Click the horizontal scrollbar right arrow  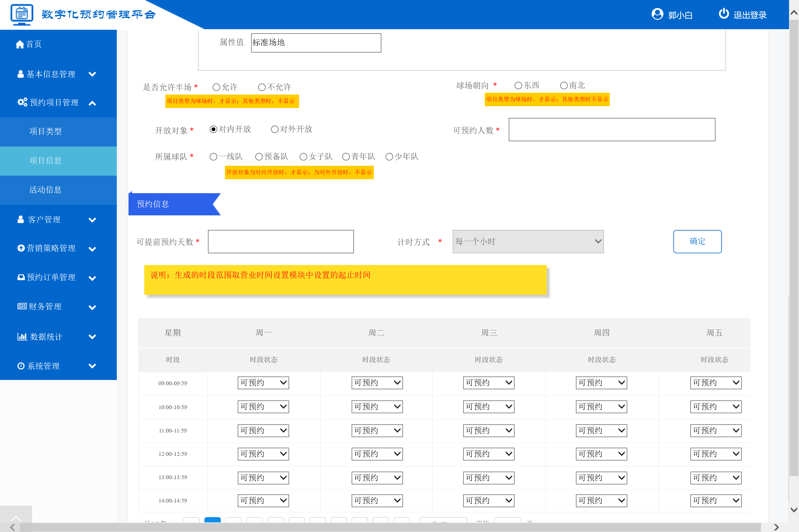pyautogui.click(x=776, y=527)
